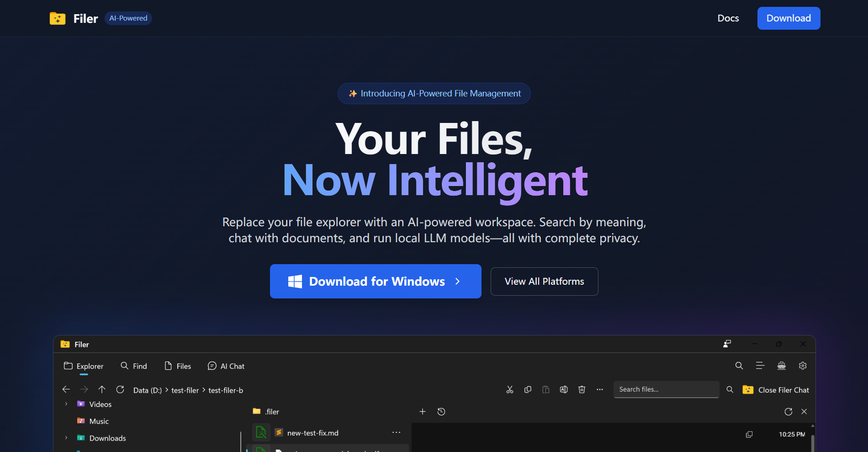The height and width of the screenshot is (452, 868).
Task: Navigate up one folder with the up arrow
Action: [x=101, y=389]
